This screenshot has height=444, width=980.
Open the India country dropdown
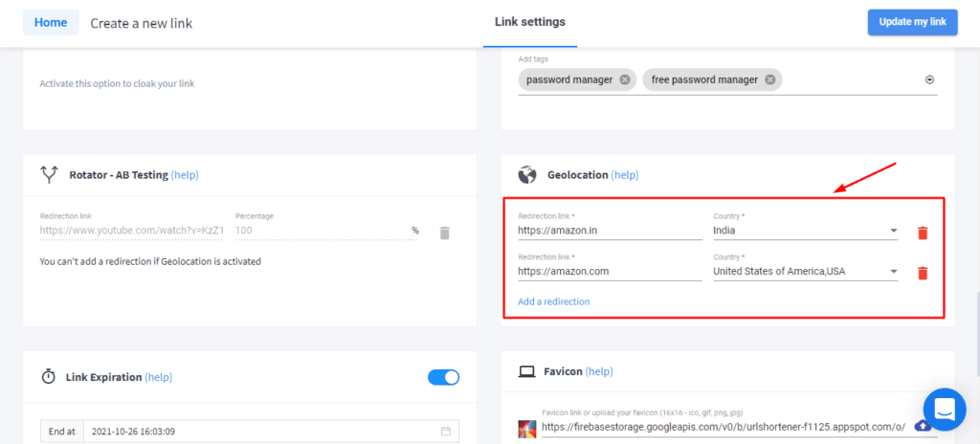tap(893, 231)
